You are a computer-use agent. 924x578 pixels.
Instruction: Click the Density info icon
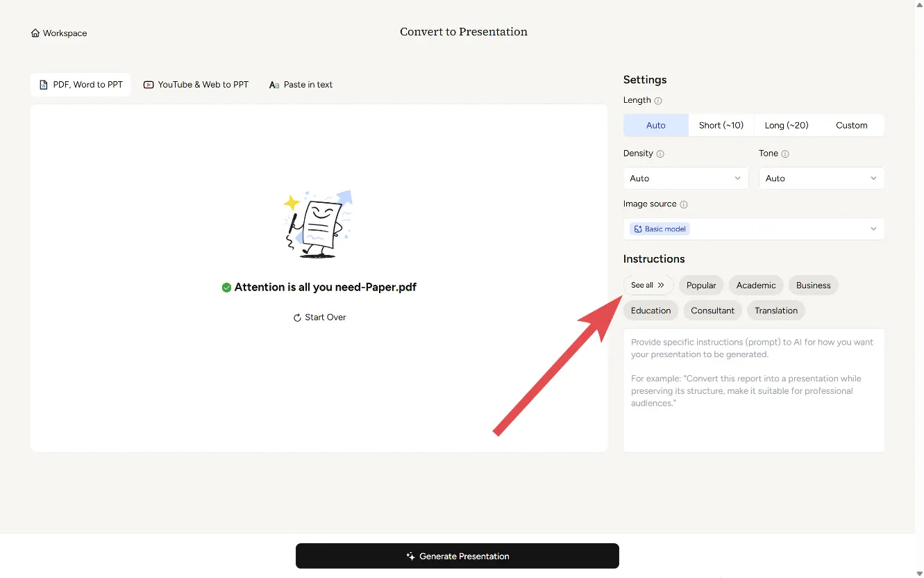(x=660, y=154)
